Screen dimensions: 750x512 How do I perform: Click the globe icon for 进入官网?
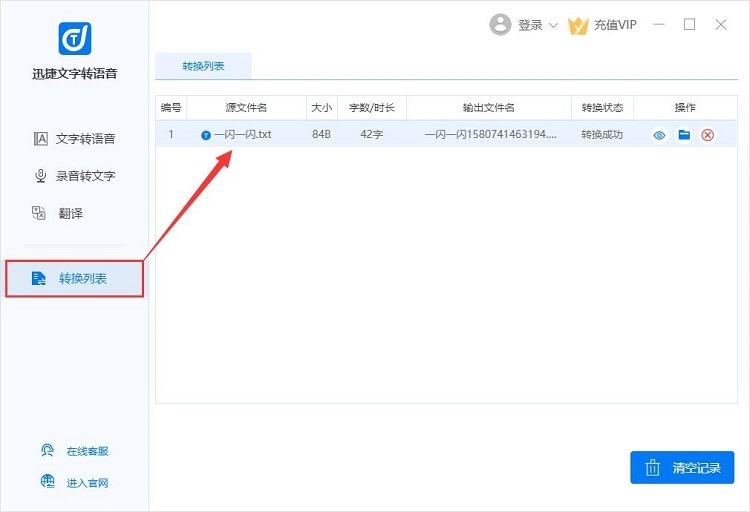[x=47, y=481]
